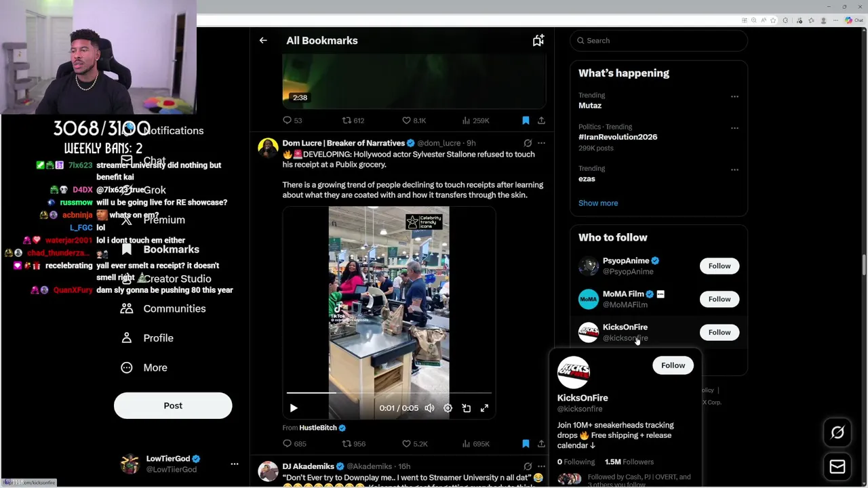The image size is (868, 488).
Task: Remove bookmark on Dom Lucre post
Action: click(526, 444)
